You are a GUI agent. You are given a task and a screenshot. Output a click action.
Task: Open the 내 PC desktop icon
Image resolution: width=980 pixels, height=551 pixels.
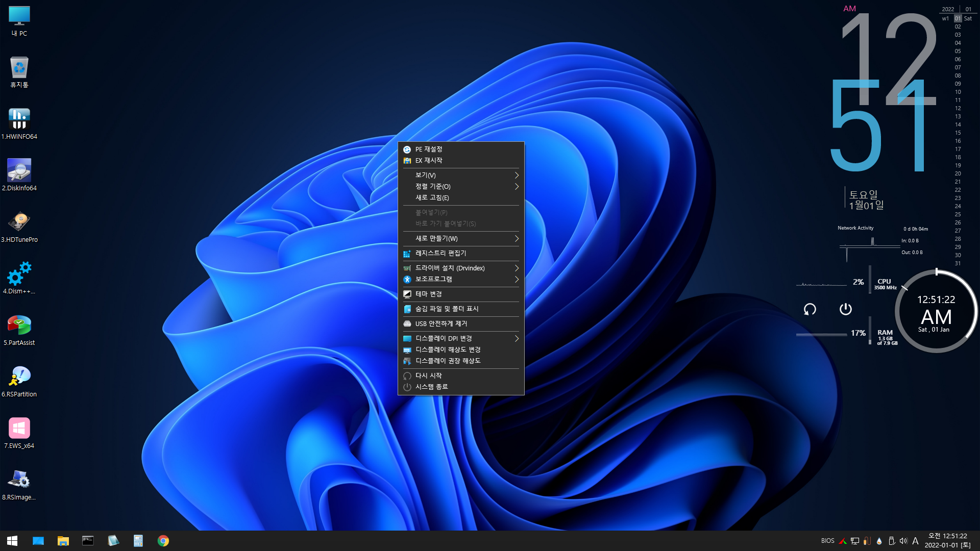coord(19,21)
